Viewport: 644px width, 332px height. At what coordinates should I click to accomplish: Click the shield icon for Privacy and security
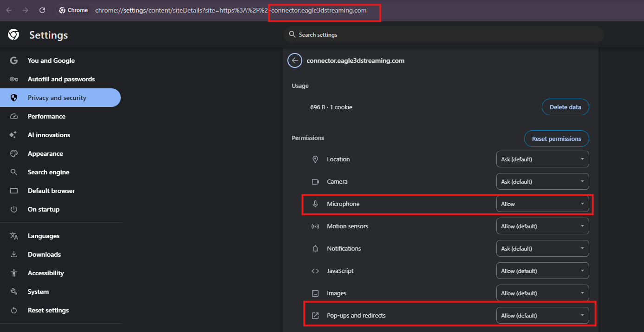[x=14, y=98]
